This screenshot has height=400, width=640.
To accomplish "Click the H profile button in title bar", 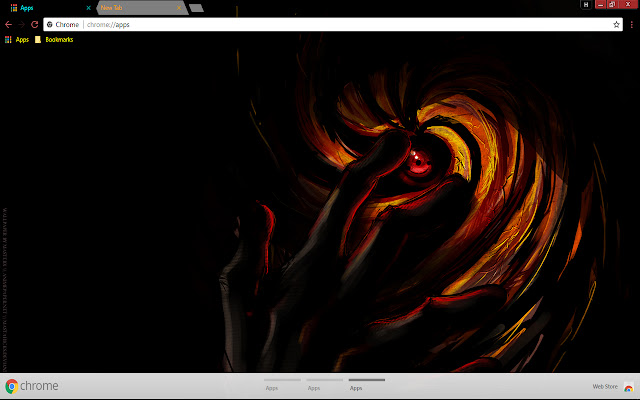I will (586, 5).
